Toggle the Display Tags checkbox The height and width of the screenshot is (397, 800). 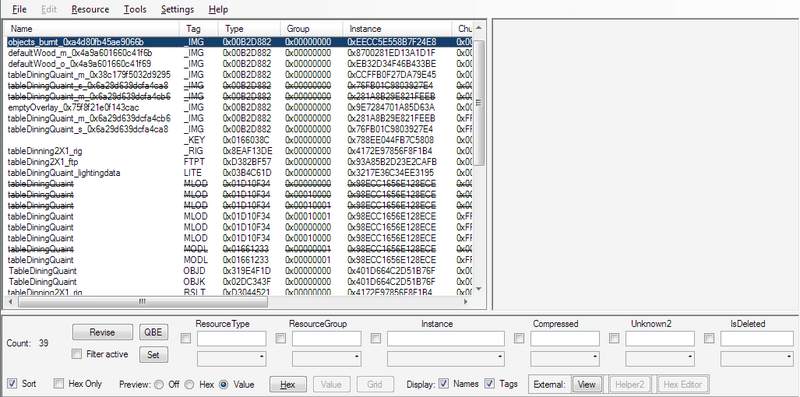pos(490,383)
